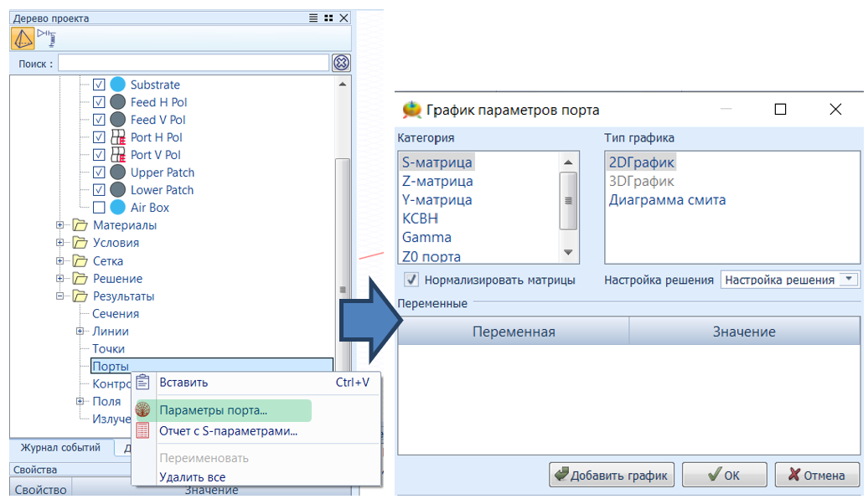Screen dimensions: 868x499
Task: Enable the Air Box checkbox
Action: (x=99, y=208)
